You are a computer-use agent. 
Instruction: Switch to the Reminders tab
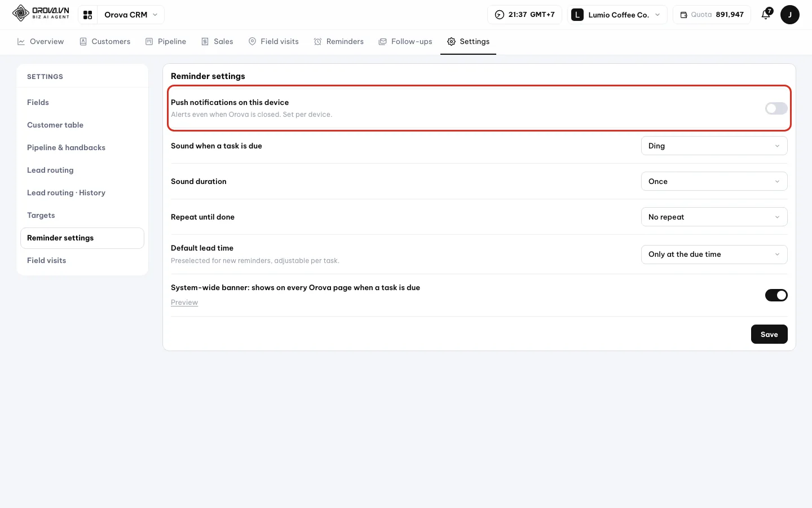[x=339, y=41]
